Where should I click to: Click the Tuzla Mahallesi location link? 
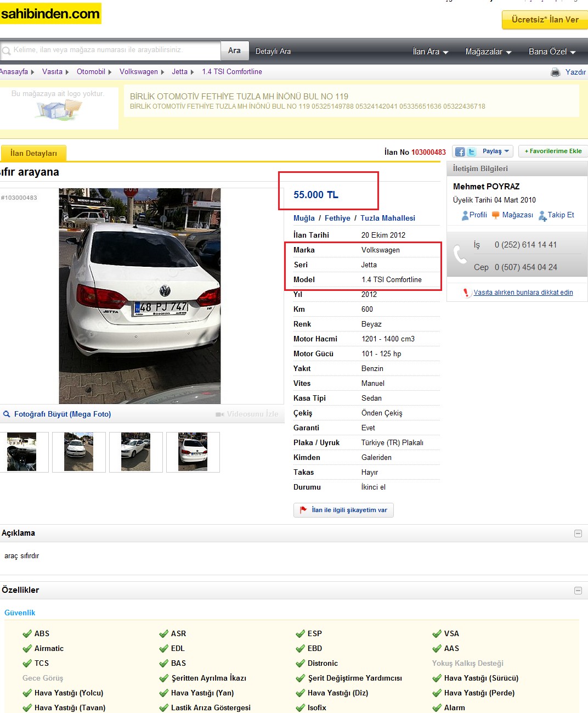click(388, 218)
